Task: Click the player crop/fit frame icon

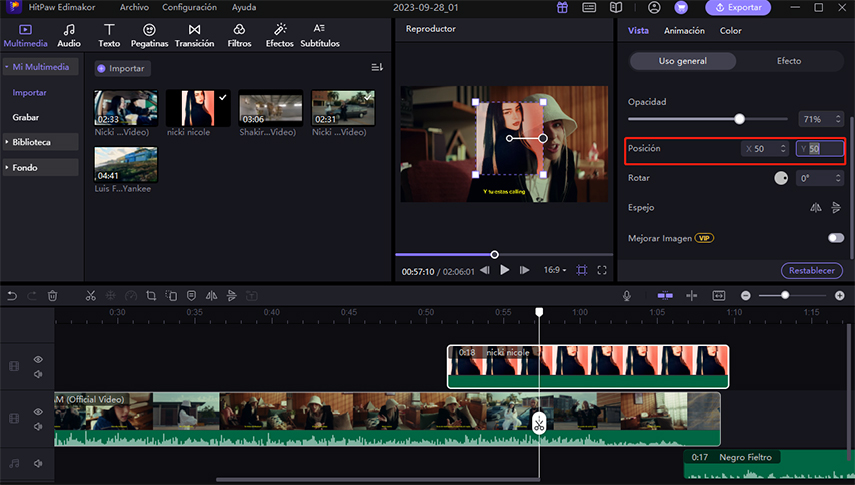Action: tap(582, 270)
